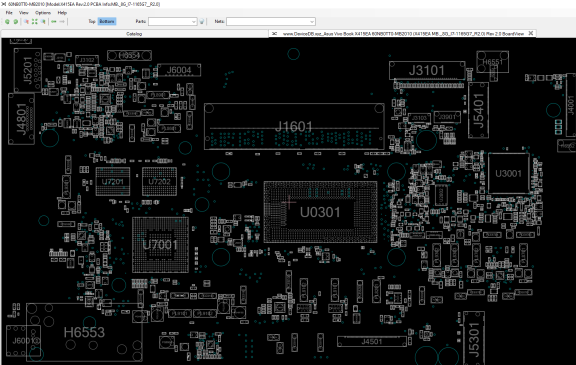The image size is (576, 365).
Task: Click the rotate right green toolbar icon
Action: tap(15, 22)
